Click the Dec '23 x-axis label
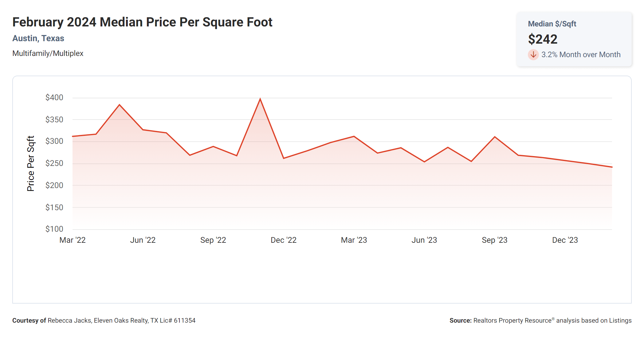644x338 pixels. pyautogui.click(x=565, y=240)
